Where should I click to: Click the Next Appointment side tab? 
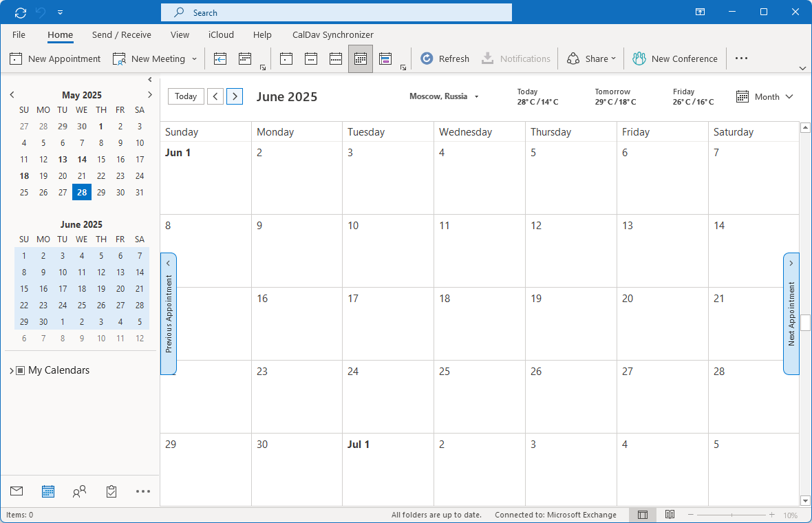(791, 313)
